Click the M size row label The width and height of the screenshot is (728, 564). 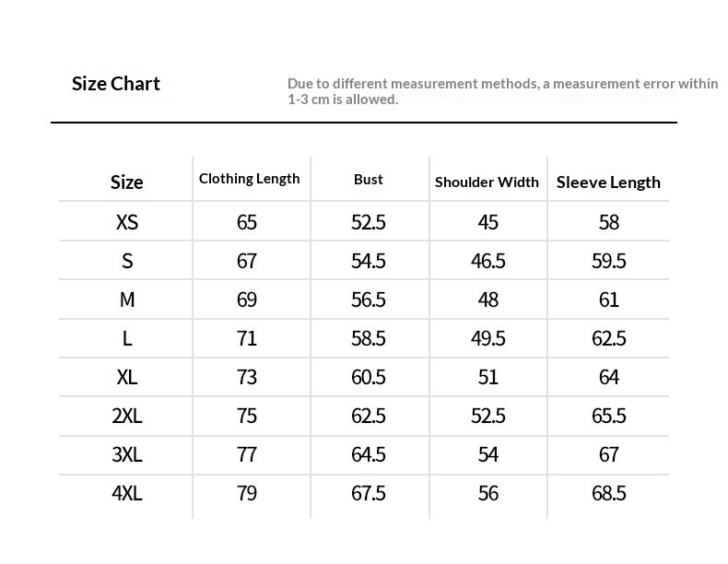pyautogui.click(x=127, y=300)
